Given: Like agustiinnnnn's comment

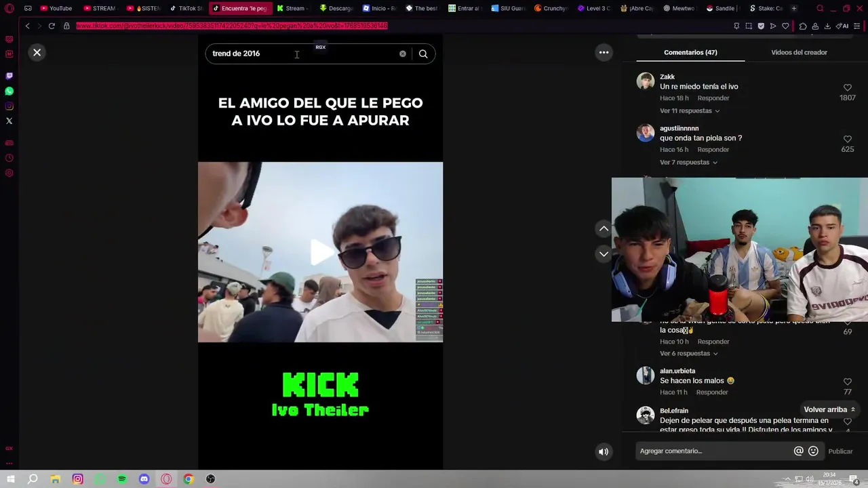Looking at the screenshot, I should [847, 139].
